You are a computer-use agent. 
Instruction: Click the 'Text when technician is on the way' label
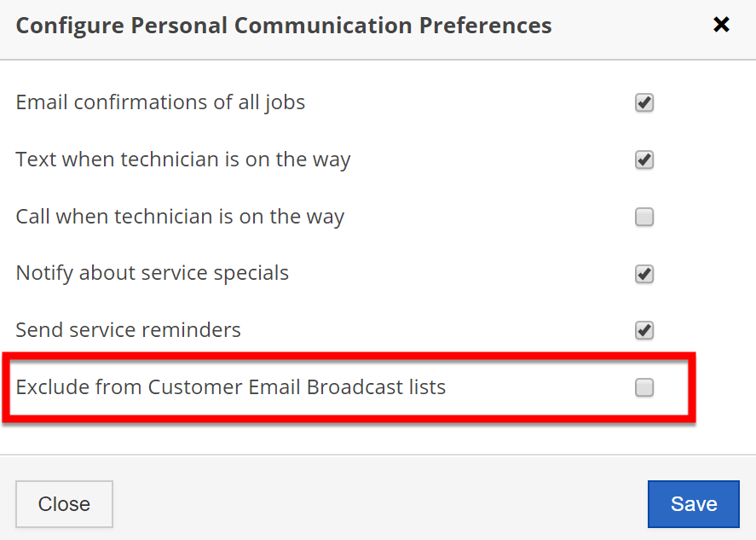coord(183,160)
